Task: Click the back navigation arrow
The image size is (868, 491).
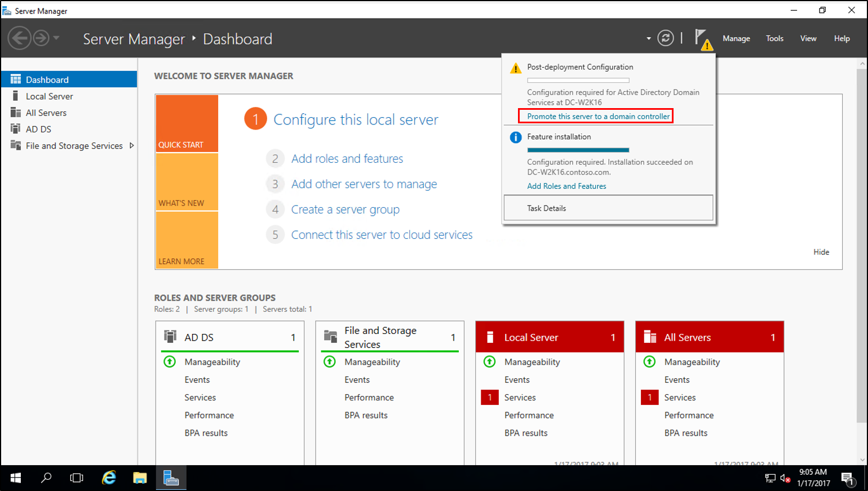Action: 19,38
